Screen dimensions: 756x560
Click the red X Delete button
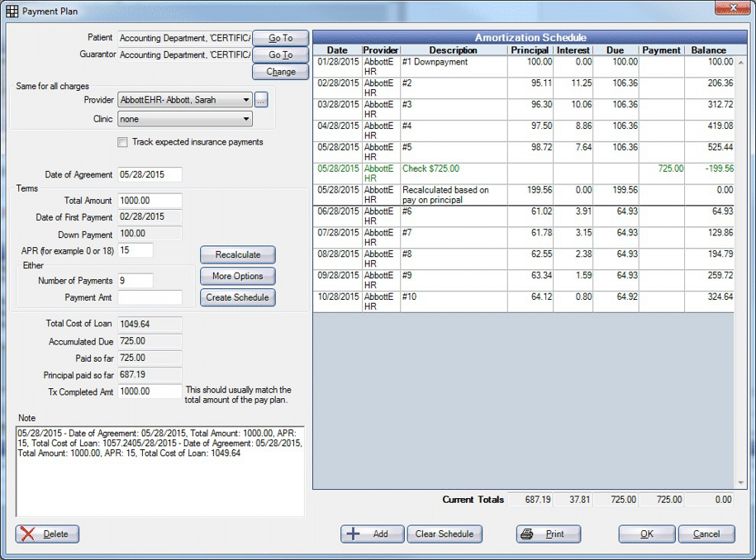coord(47,534)
